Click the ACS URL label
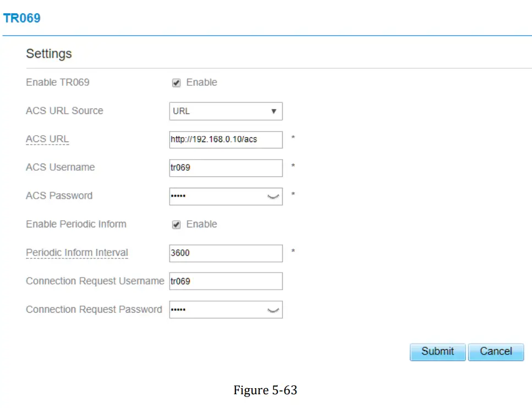The width and height of the screenshot is (532, 408). 47,139
